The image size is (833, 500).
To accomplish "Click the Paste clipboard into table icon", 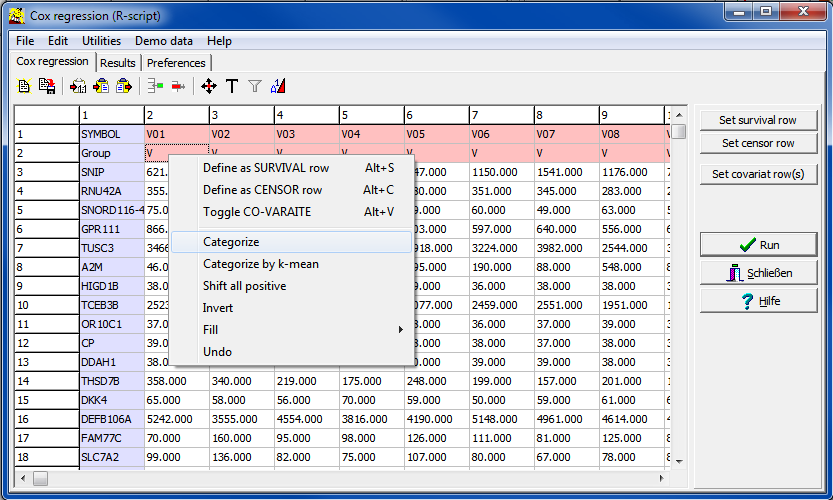I will [x=101, y=86].
